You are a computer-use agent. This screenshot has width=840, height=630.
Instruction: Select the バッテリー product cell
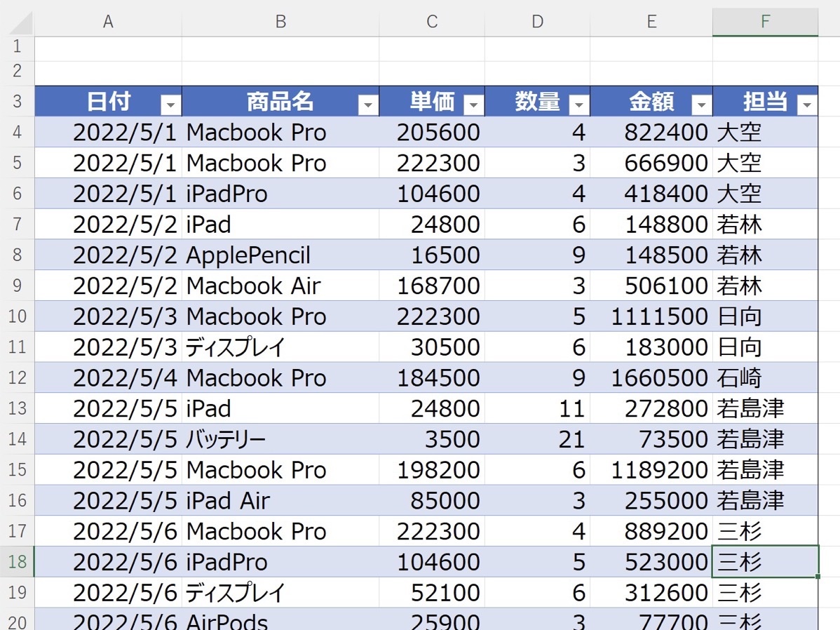coord(280,439)
